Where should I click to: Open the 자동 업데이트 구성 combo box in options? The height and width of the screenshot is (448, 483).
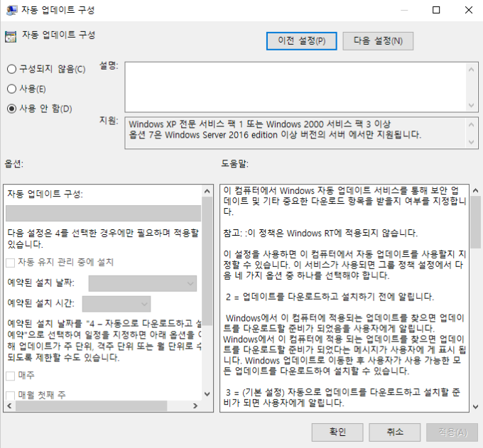click(x=104, y=213)
